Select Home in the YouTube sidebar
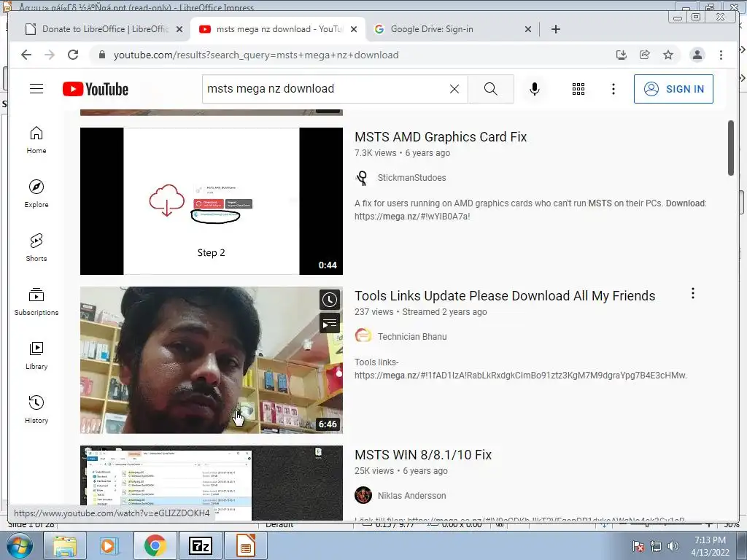 36,140
